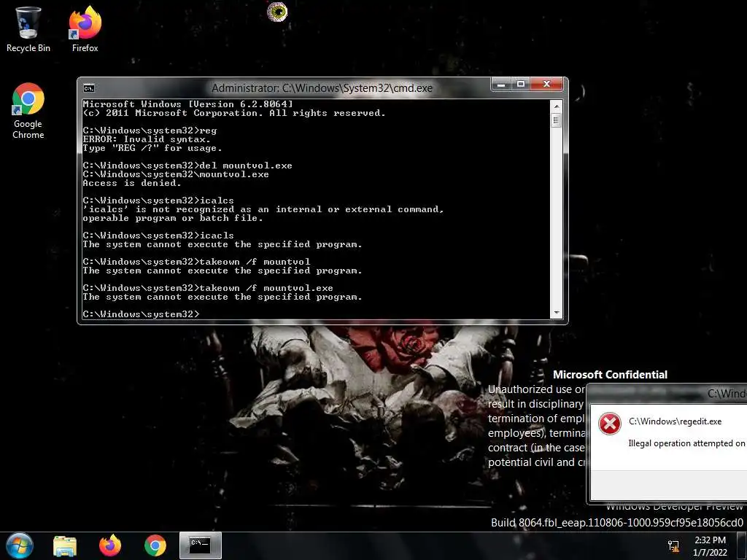Click the cmd vertical scrollbar thumb
This screenshot has width=747, height=560.
(x=556, y=120)
